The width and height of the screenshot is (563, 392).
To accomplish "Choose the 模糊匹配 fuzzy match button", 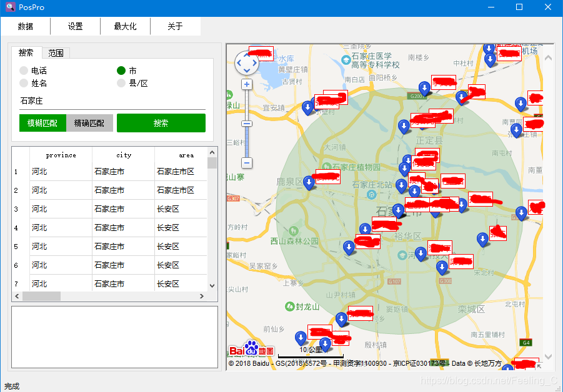I will (x=42, y=123).
